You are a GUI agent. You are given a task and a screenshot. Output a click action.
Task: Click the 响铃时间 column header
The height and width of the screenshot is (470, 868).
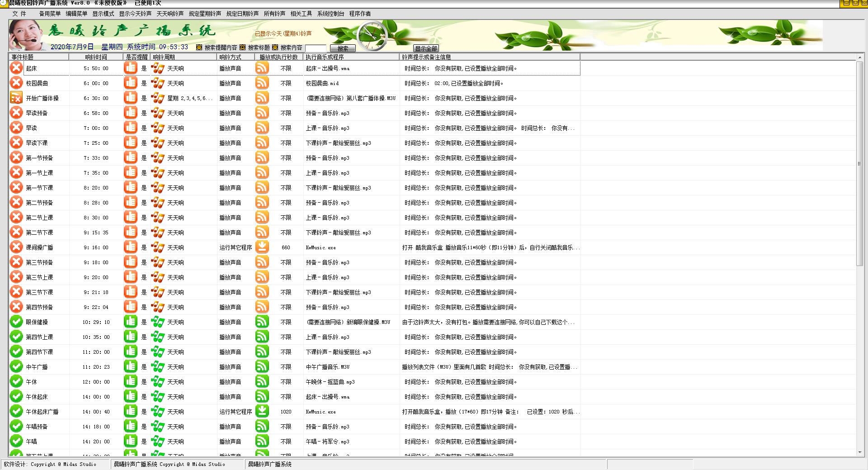(96, 57)
